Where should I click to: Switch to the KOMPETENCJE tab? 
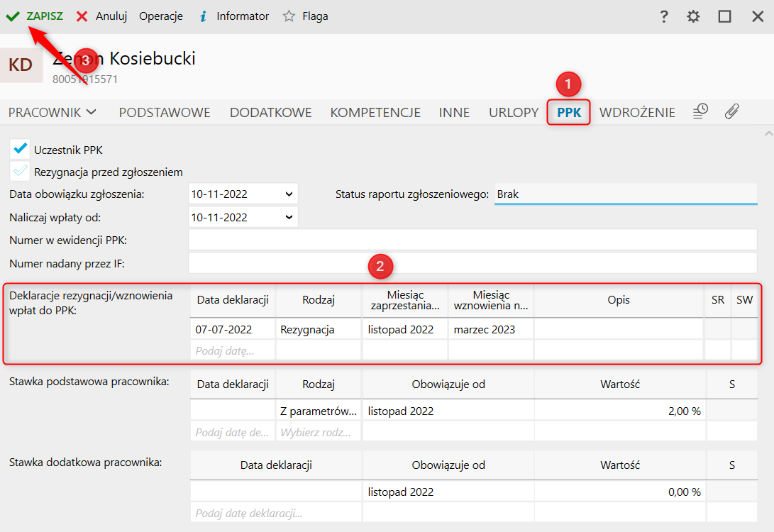click(375, 112)
